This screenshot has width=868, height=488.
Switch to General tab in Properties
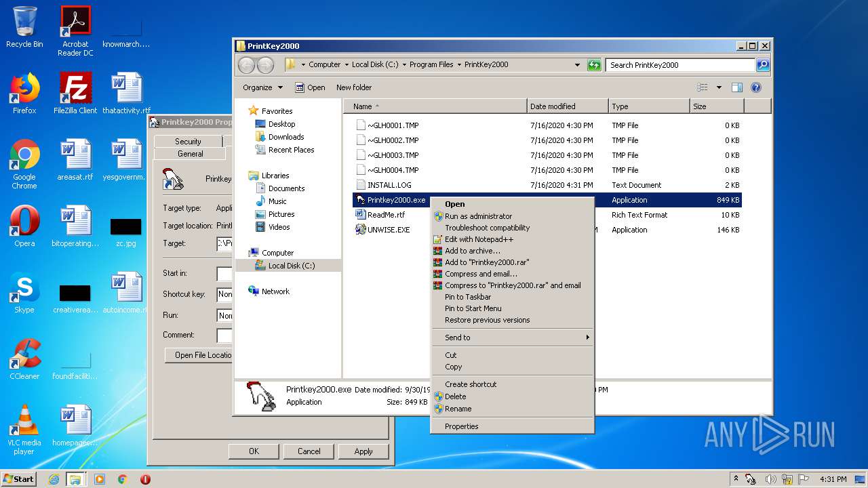click(x=191, y=154)
